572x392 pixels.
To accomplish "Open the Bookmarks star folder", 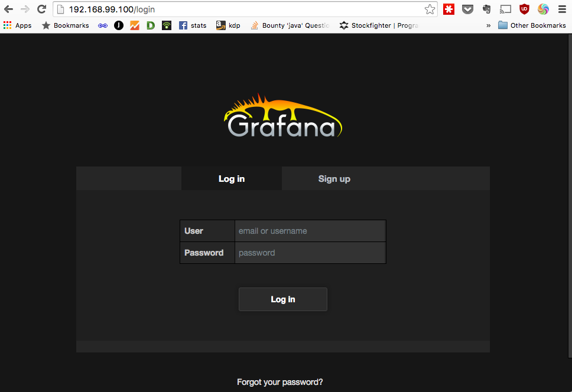I will point(66,25).
